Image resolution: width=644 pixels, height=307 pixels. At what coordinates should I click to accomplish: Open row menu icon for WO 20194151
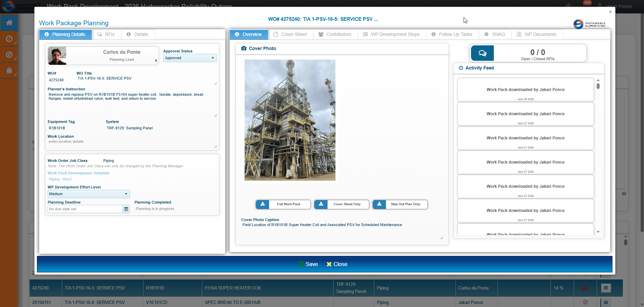pos(606,302)
